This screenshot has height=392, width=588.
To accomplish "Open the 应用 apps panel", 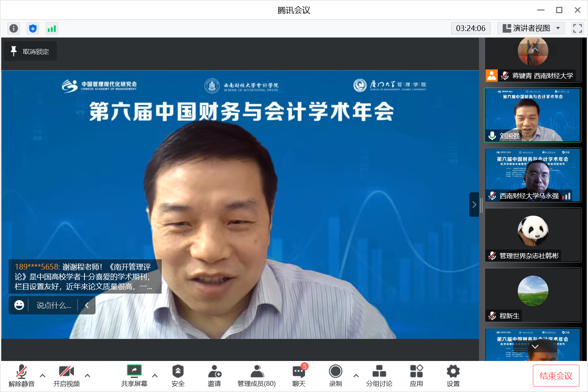I will [416, 376].
